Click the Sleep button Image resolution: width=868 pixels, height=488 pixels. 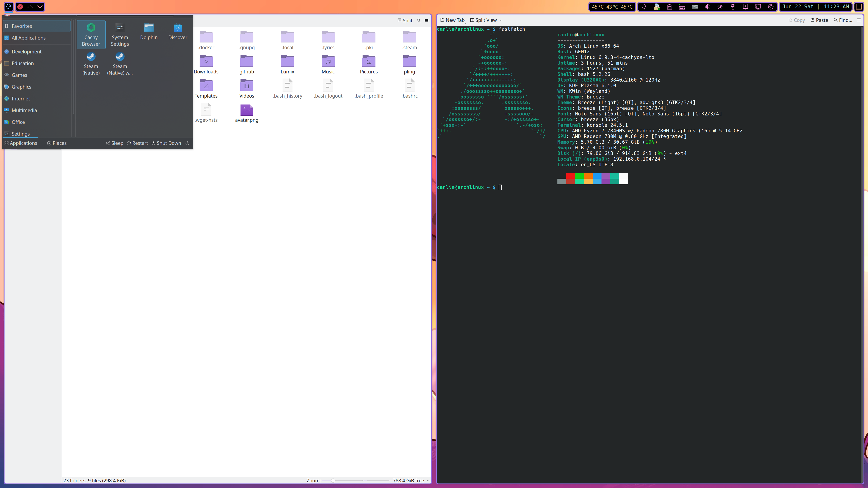click(115, 143)
